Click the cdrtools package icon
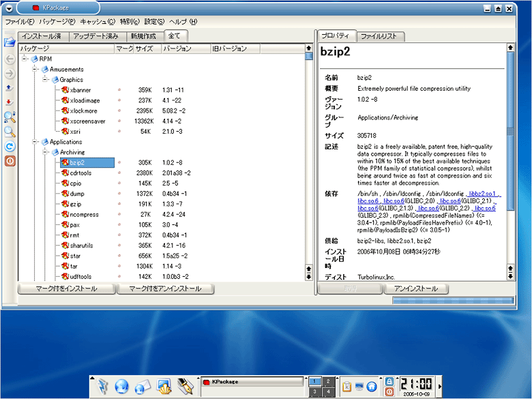This screenshot has width=532, height=399. click(65, 173)
